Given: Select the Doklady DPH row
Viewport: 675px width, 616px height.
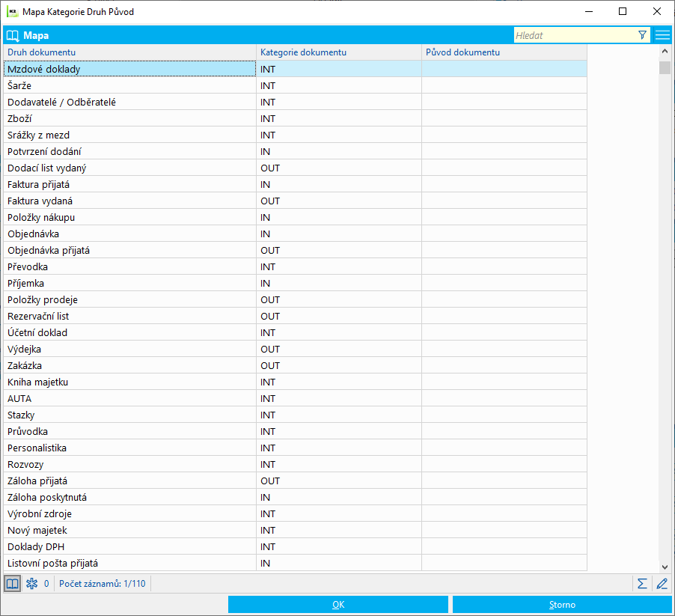Looking at the screenshot, I should coord(296,546).
